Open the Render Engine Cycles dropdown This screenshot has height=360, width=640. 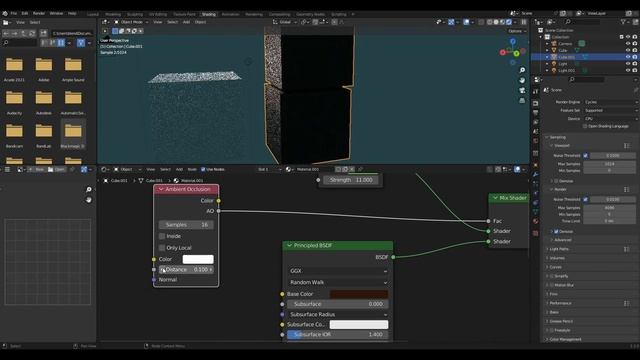(x=610, y=102)
